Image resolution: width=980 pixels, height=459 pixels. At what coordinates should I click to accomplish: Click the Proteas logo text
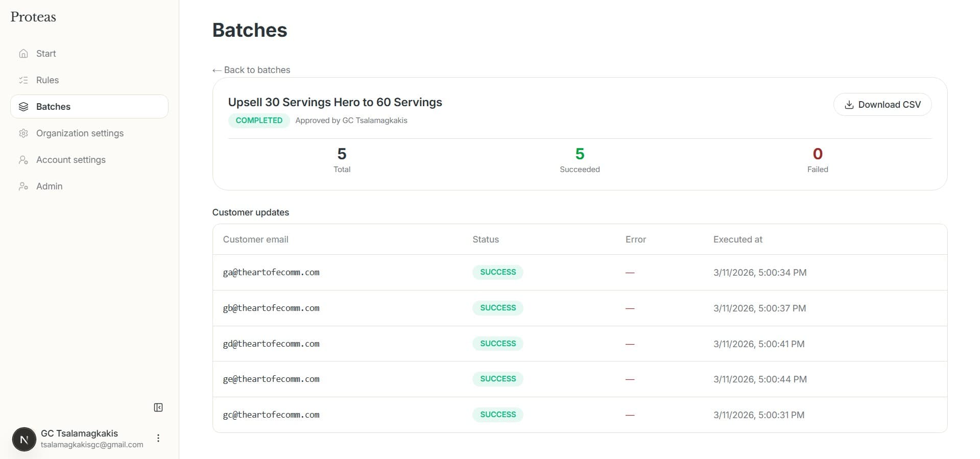tap(33, 17)
